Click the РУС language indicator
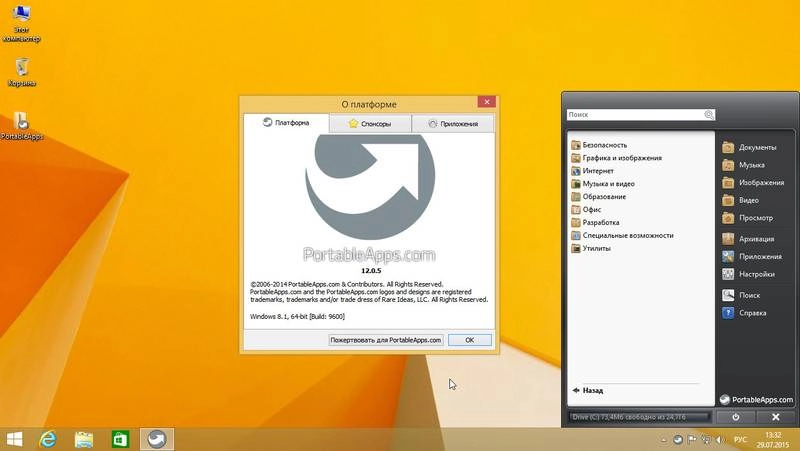 (x=740, y=439)
